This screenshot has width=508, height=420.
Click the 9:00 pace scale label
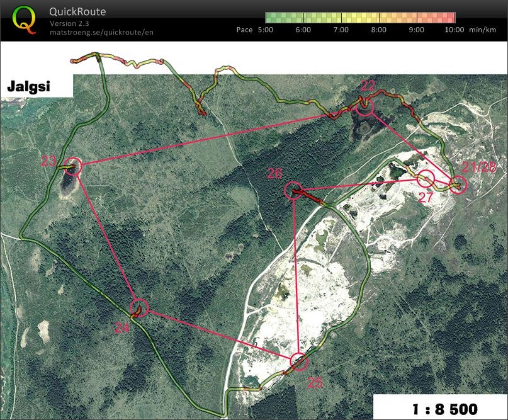(416, 30)
